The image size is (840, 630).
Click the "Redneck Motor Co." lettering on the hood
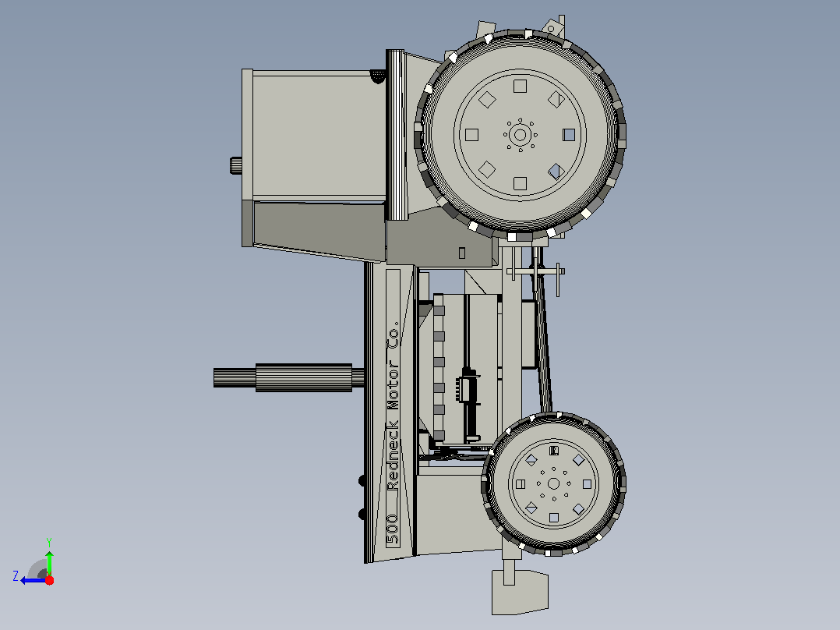coord(394,405)
